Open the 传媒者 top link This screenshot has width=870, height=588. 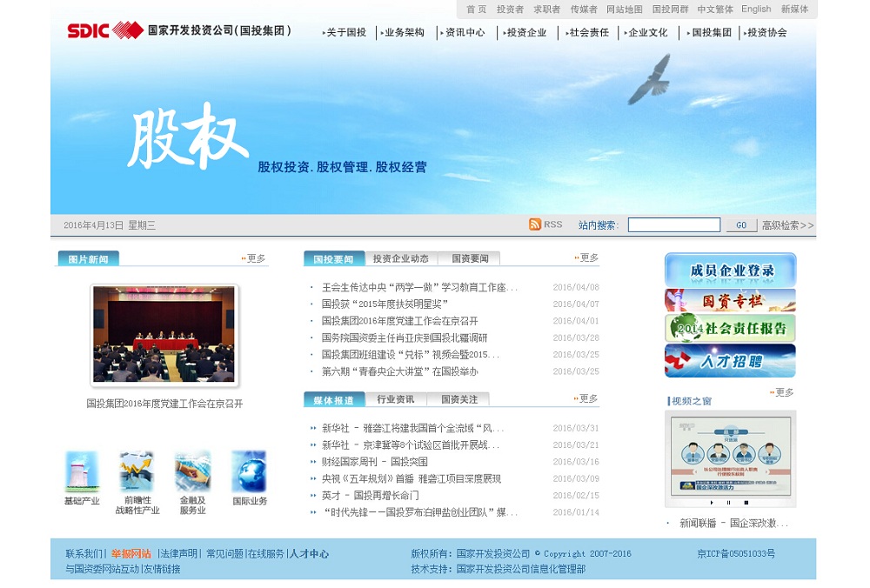(584, 9)
